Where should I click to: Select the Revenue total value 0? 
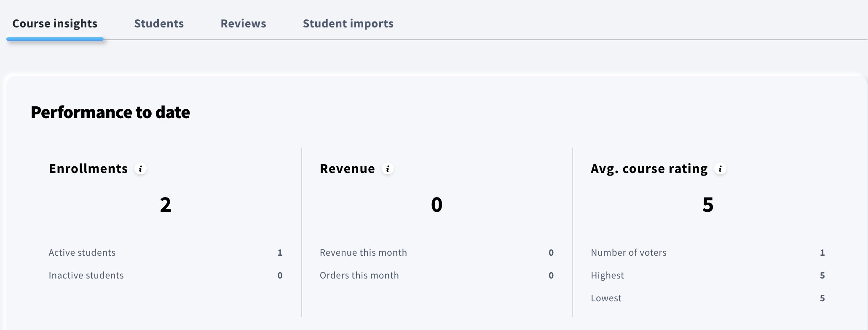pyautogui.click(x=437, y=205)
